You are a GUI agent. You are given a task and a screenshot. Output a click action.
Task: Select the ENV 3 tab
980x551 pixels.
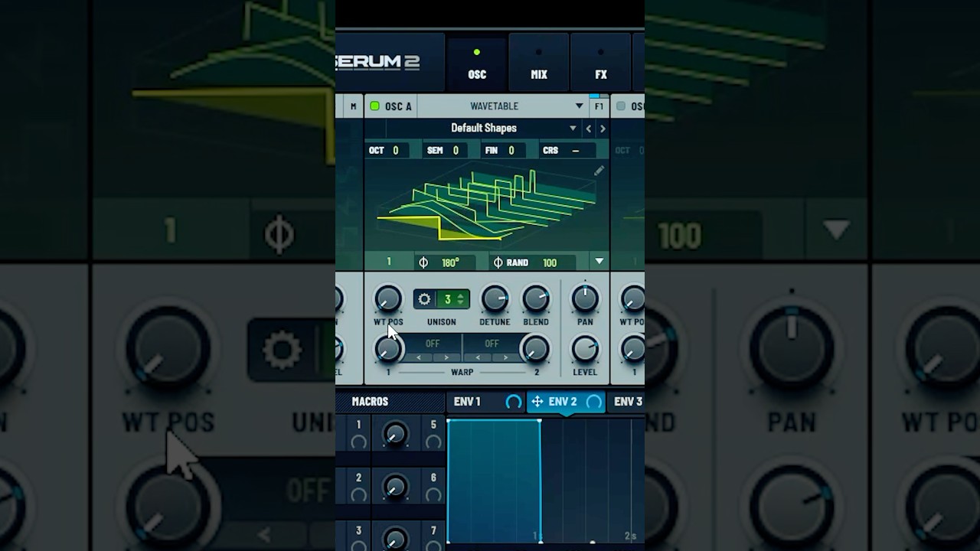tap(628, 401)
